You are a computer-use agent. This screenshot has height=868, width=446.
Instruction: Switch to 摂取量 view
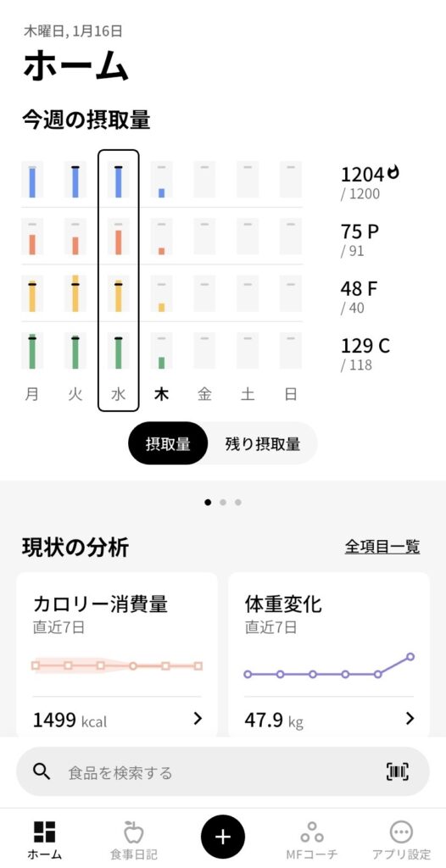coord(168,443)
